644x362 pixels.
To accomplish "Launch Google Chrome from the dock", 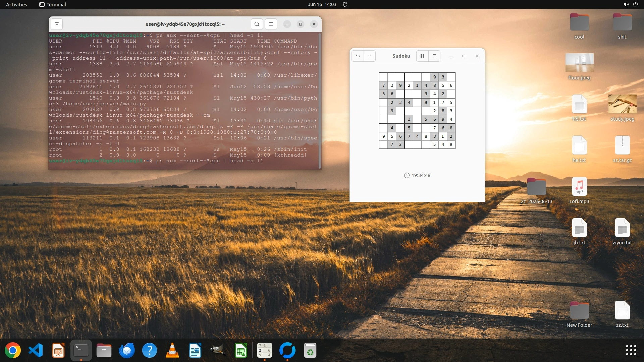I will pos(13,351).
